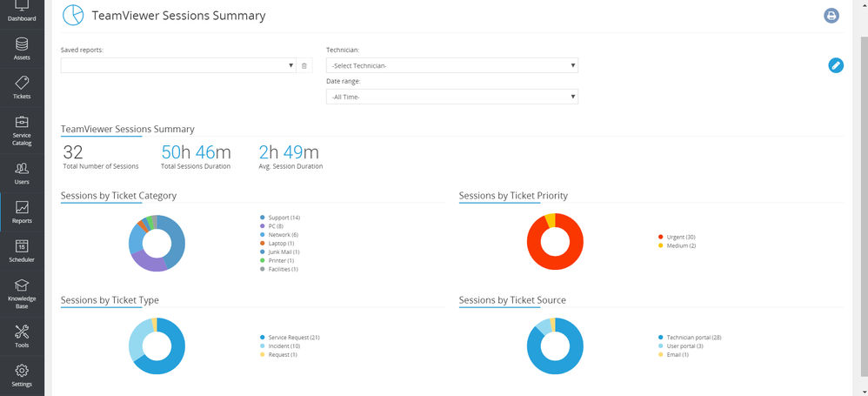Select the Reports chart icon
This screenshot has width=868, height=396.
click(22, 207)
